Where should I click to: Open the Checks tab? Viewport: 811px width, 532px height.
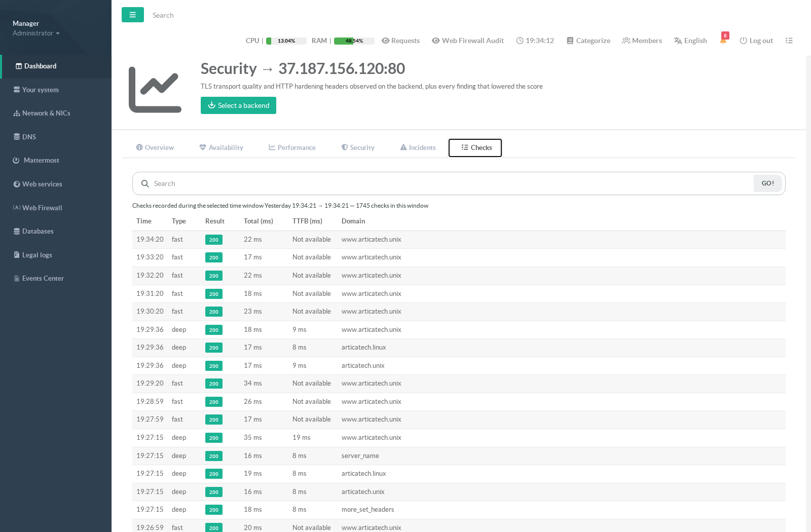point(475,147)
